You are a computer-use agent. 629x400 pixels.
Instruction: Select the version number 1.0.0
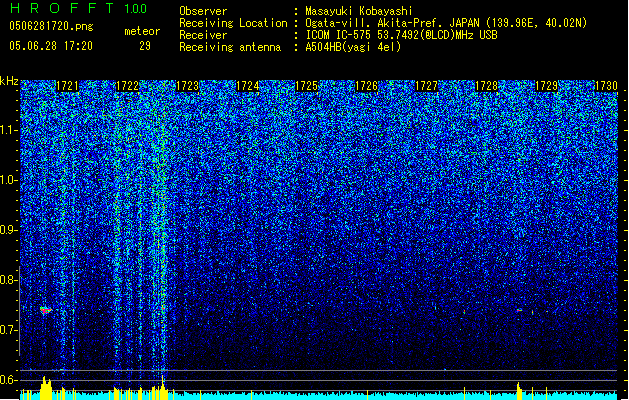(135, 9)
